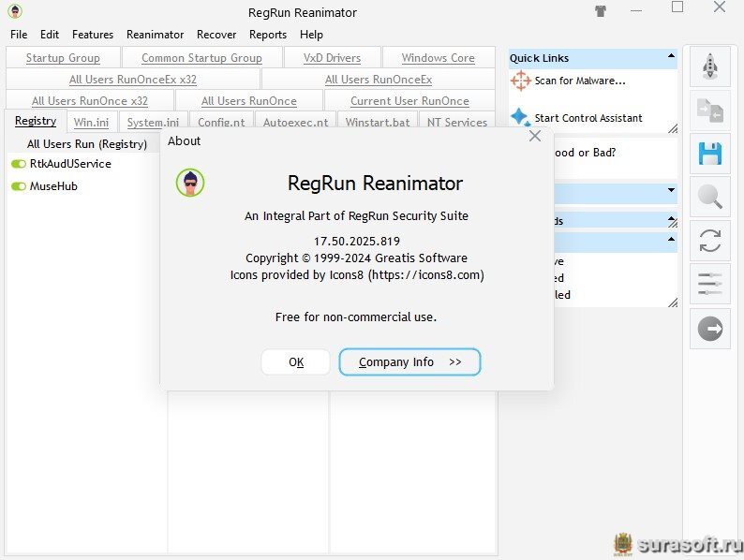This screenshot has width=744, height=560.
Task: Close the About dialog
Action: 535,136
